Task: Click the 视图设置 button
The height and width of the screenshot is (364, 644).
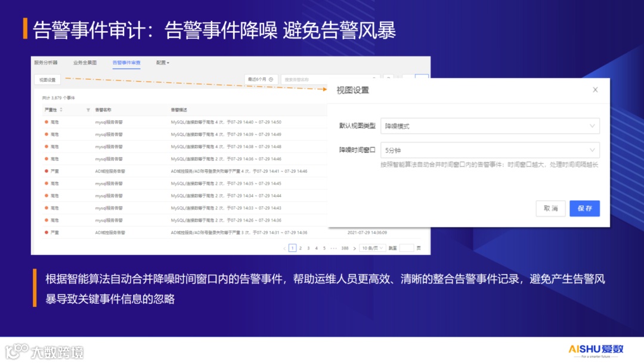Action: pos(48,80)
